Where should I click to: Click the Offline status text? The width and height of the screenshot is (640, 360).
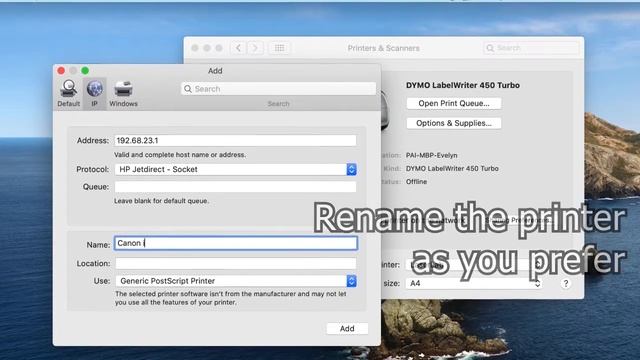pyautogui.click(x=416, y=182)
